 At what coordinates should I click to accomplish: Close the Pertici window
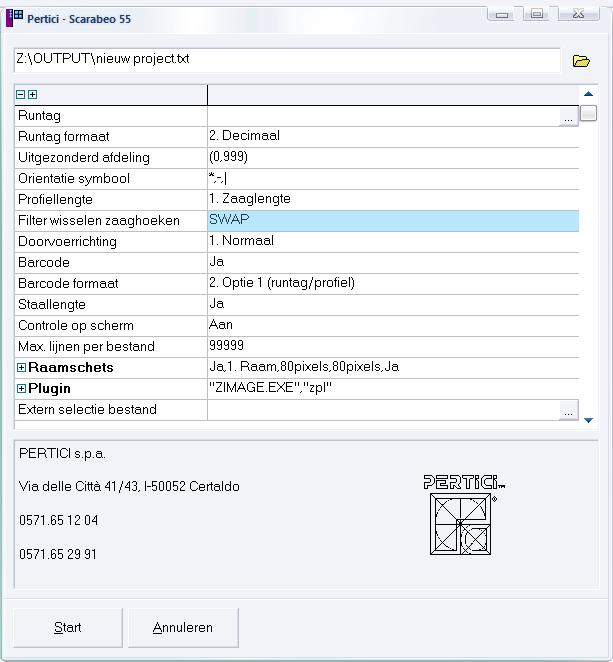(x=578, y=14)
